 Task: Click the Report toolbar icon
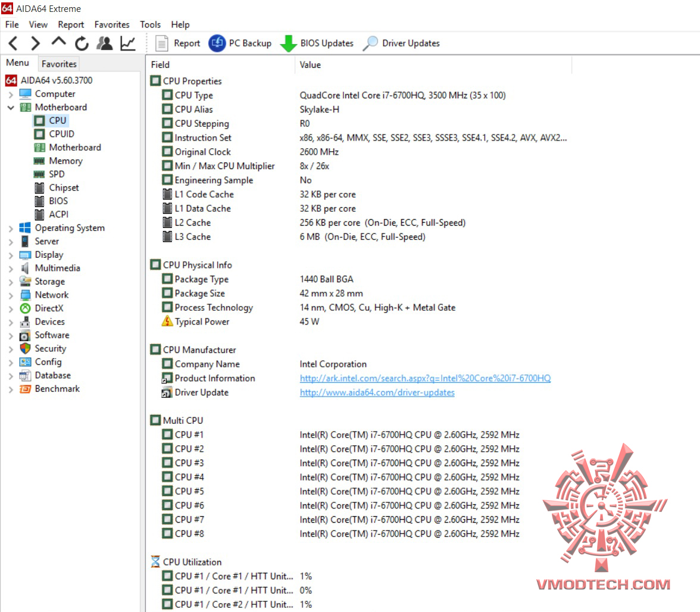click(x=162, y=43)
